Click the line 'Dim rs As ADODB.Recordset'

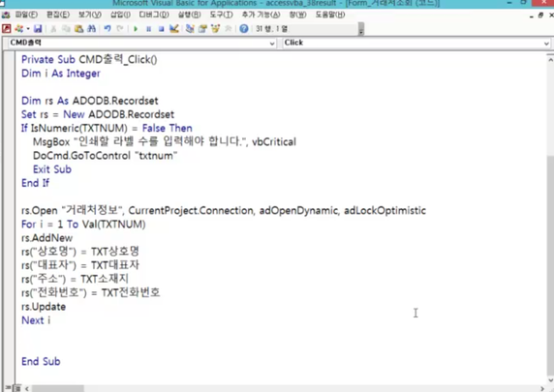pos(90,101)
